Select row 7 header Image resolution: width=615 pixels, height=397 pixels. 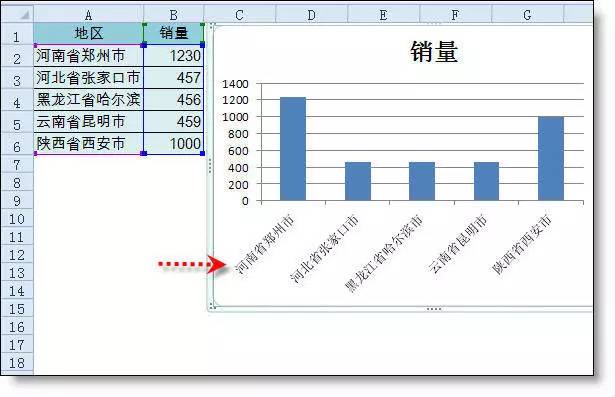[x=17, y=164]
